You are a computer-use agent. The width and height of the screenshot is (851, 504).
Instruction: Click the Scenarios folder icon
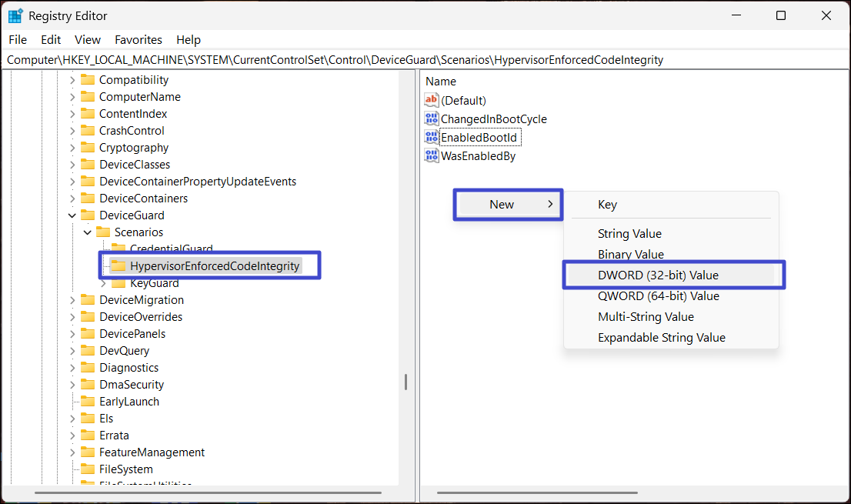pyautogui.click(x=103, y=232)
